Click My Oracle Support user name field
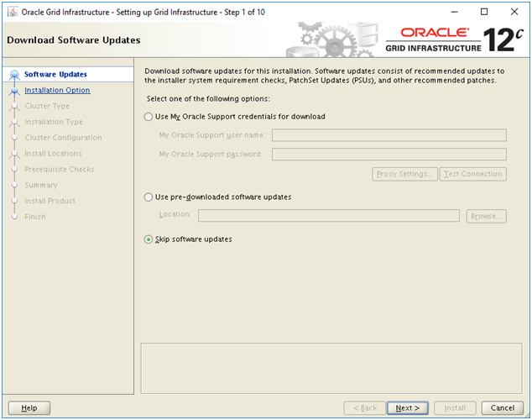The width and height of the screenshot is (532, 420). [389, 135]
